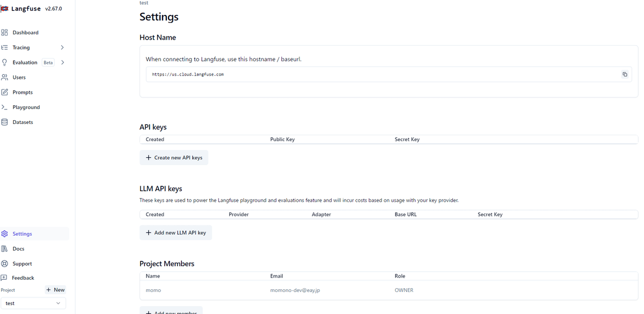Click the Settings gear icon

pyautogui.click(x=4, y=234)
